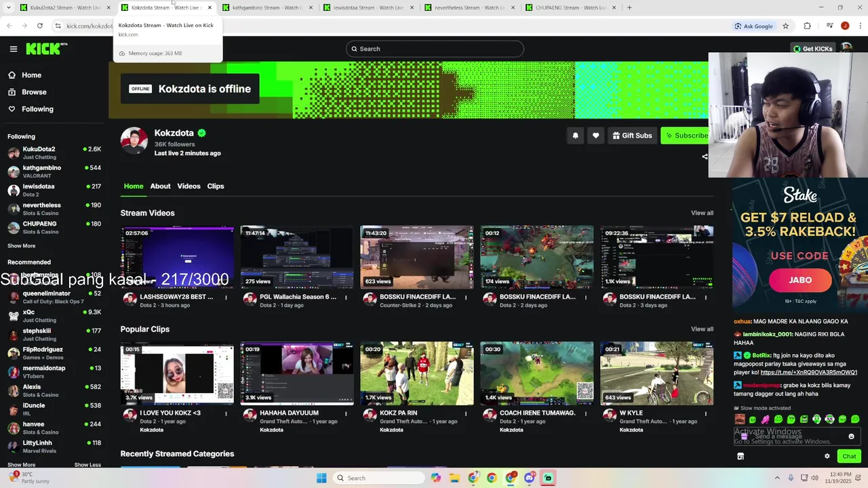Open nevertheless channel in sidebar
This screenshot has width=868, height=488.
tap(54, 209)
